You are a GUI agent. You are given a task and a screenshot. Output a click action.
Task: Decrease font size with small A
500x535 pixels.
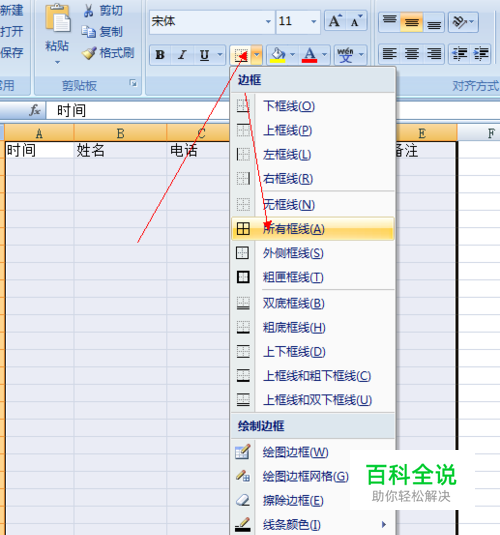tap(356, 21)
